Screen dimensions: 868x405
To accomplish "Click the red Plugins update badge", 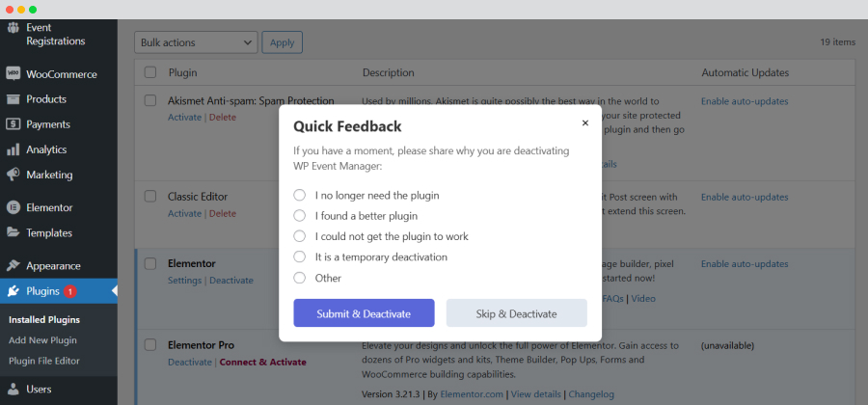I will pyautogui.click(x=69, y=291).
